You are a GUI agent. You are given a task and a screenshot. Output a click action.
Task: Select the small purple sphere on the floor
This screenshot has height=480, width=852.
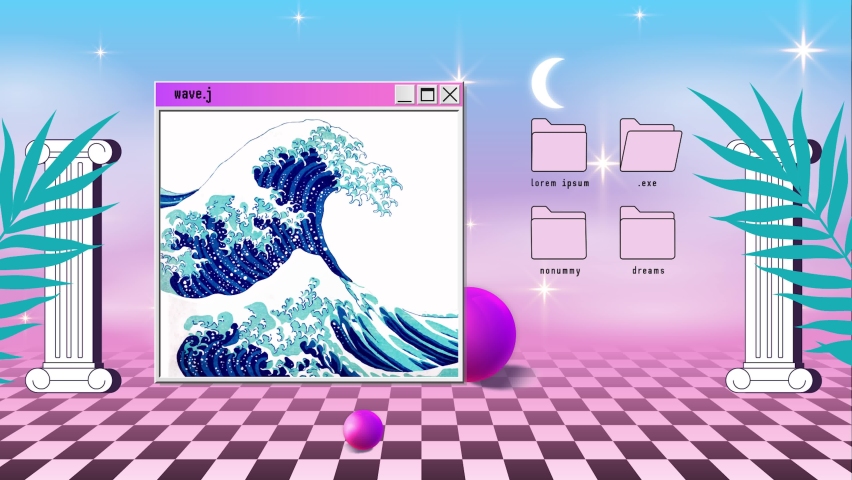pos(363,429)
